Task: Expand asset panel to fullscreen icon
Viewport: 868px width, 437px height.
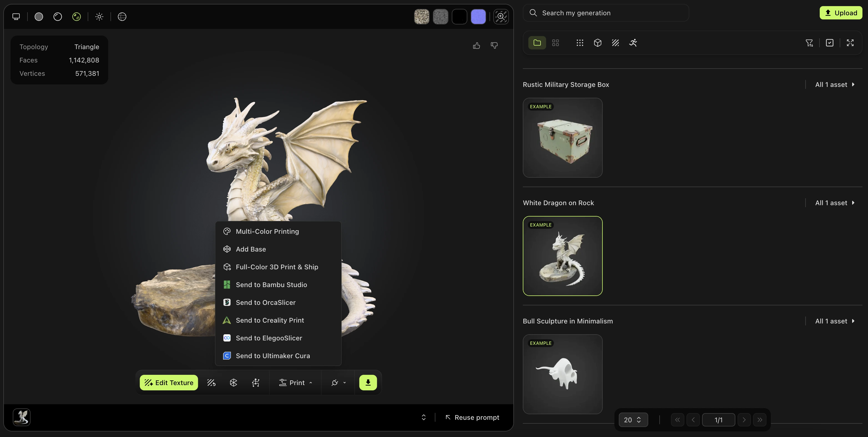Action: 850,43
